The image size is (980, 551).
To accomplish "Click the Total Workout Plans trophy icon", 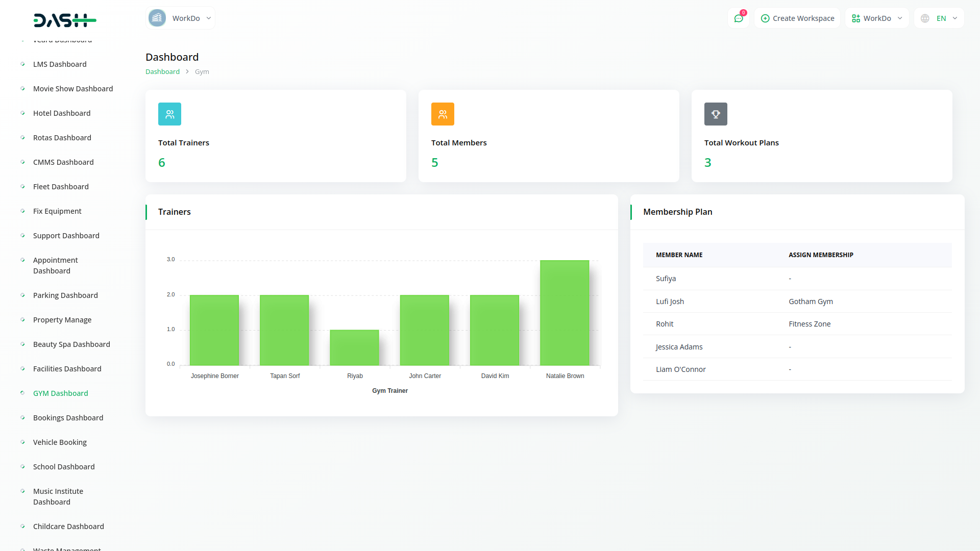I will point(716,114).
